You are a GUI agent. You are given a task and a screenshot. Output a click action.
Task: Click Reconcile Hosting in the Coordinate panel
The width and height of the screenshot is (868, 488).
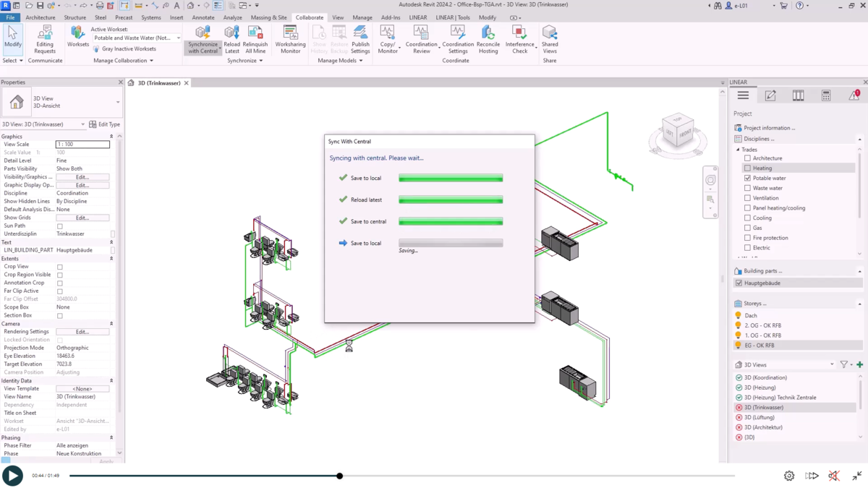click(488, 40)
